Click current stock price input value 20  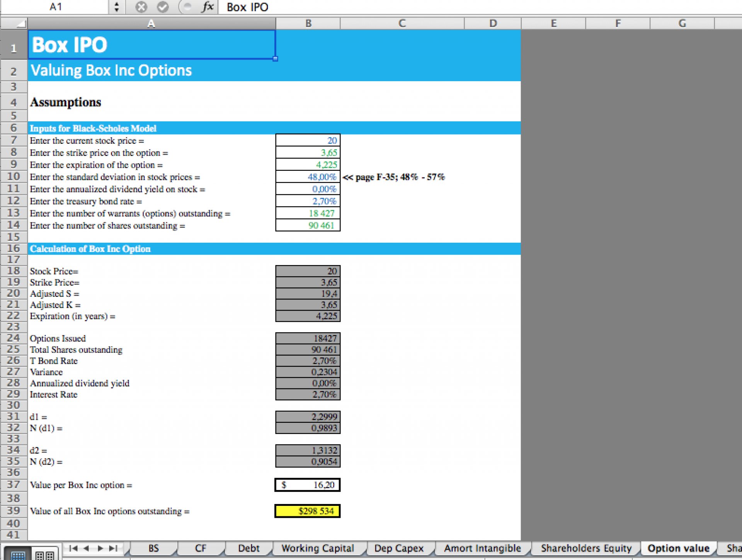coord(308,140)
